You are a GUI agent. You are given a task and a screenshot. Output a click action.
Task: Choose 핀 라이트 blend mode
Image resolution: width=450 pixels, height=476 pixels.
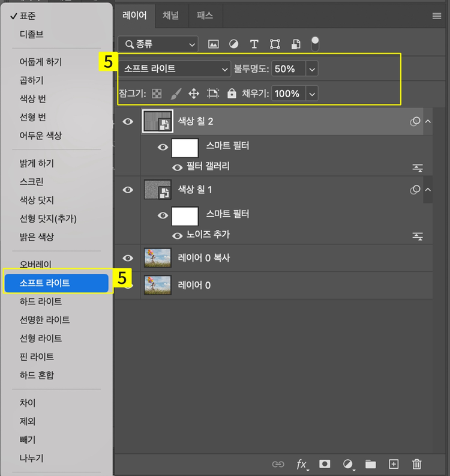[37, 357]
